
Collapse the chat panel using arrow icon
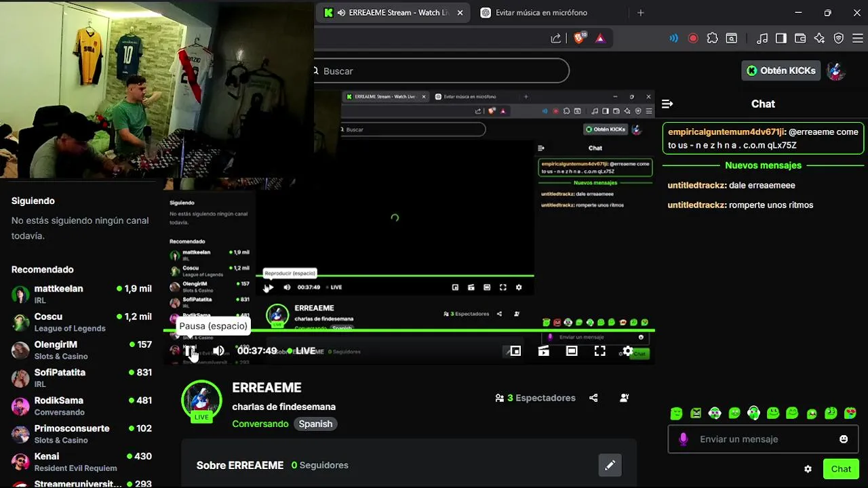pyautogui.click(x=667, y=104)
